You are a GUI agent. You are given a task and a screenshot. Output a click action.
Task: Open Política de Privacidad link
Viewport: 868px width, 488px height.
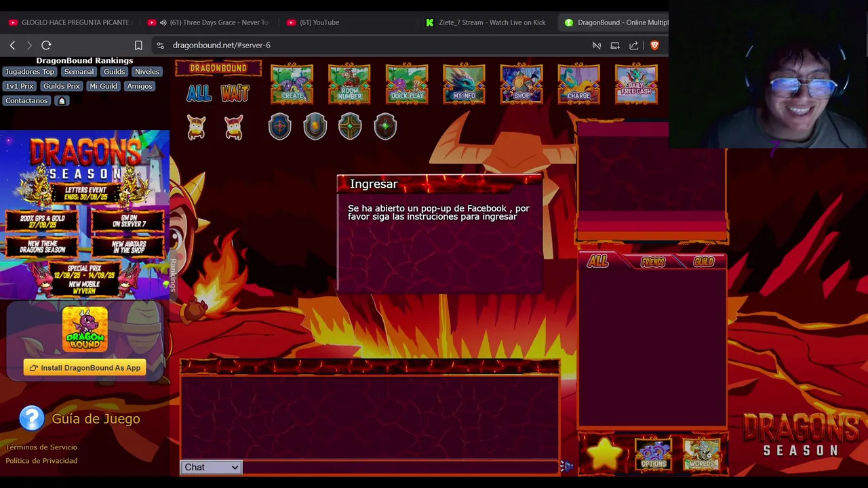tap(41, 461)
